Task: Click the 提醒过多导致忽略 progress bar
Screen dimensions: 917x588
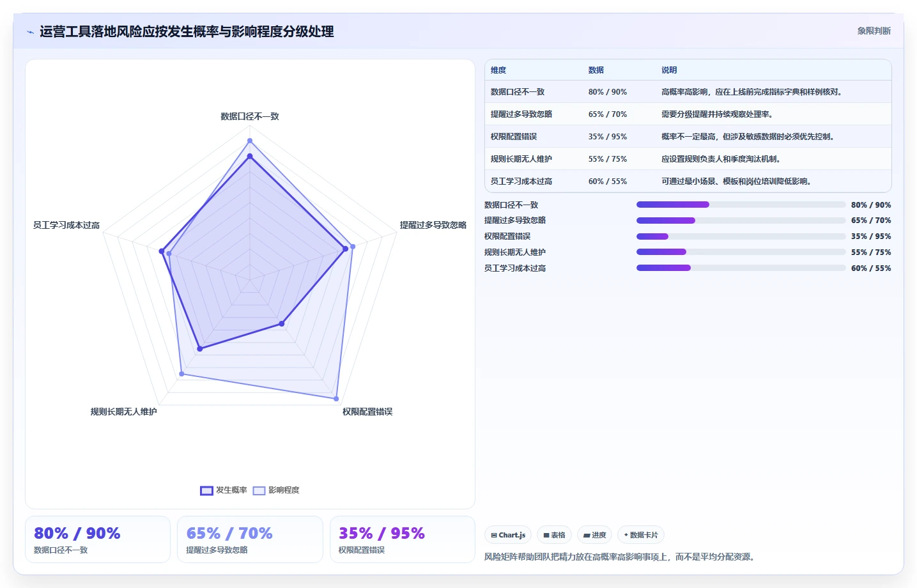Action: [741, 220]
